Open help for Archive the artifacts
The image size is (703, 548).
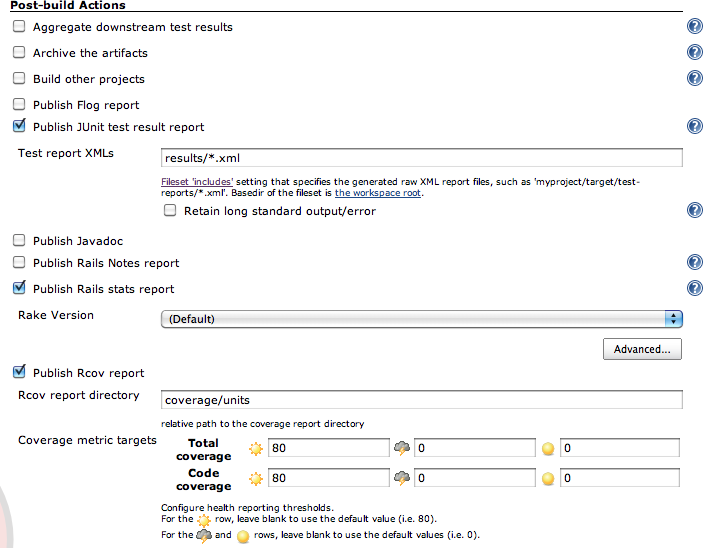coord(694,52)
